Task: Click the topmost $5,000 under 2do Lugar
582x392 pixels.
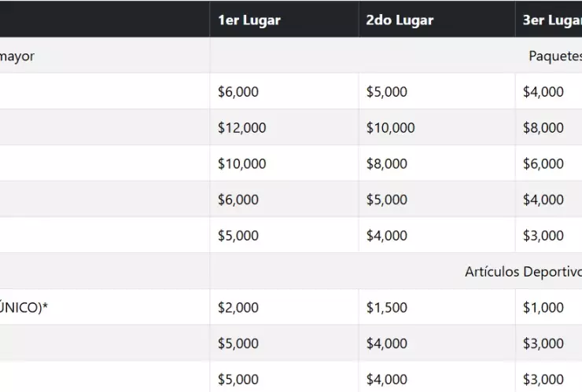Action: (387, 92)
